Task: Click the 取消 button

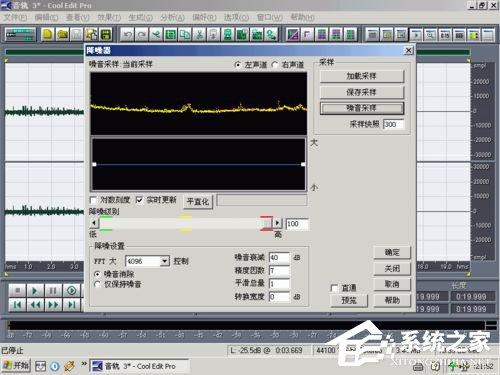Action: point(392,284)
